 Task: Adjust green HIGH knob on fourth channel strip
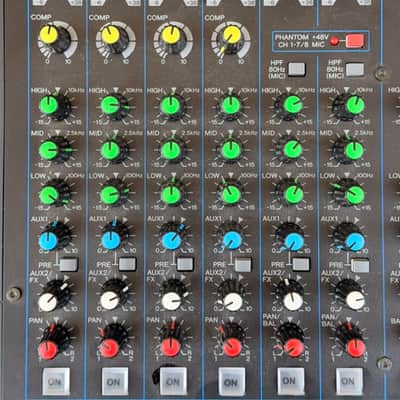[231, 105]
